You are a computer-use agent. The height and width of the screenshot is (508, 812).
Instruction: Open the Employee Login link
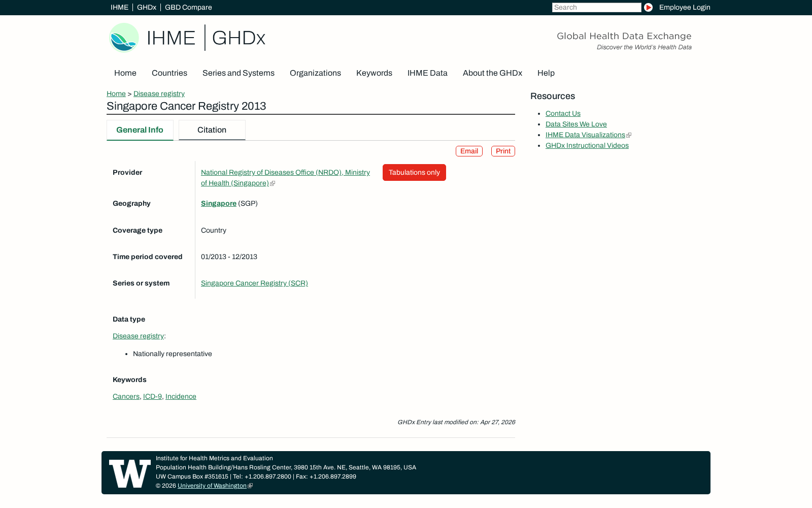(x=685, y=7)
